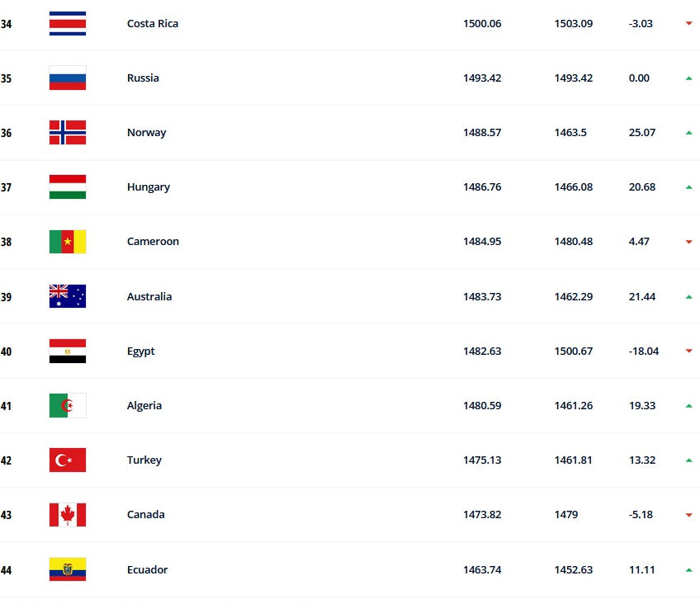Click the Cameroon flag icon
This screenshot has height=604, width=700.
[68, 242]
